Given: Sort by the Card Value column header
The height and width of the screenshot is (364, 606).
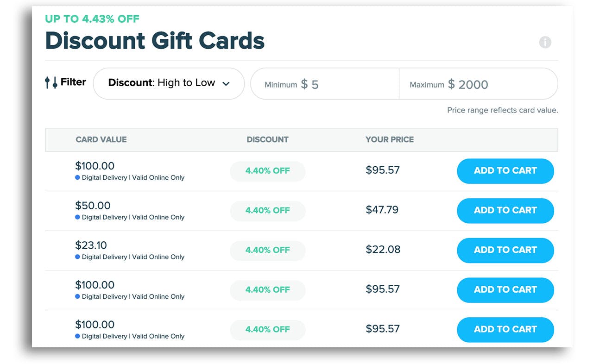Looking at the screenshot, I should [101, 139].
